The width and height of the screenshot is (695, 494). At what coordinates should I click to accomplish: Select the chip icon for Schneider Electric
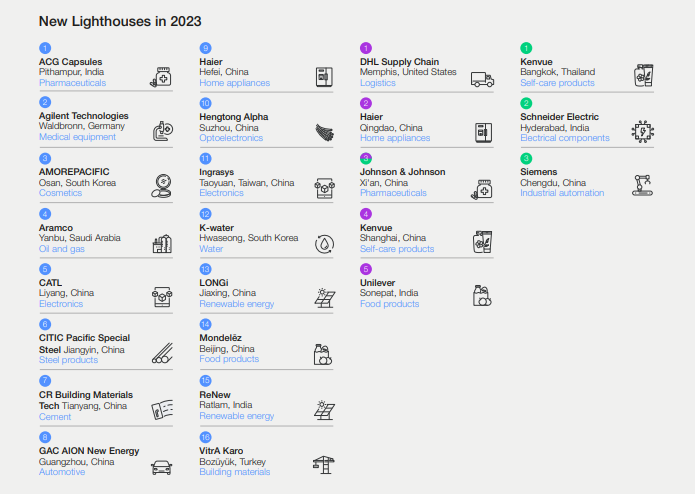(x=643, y=132)
